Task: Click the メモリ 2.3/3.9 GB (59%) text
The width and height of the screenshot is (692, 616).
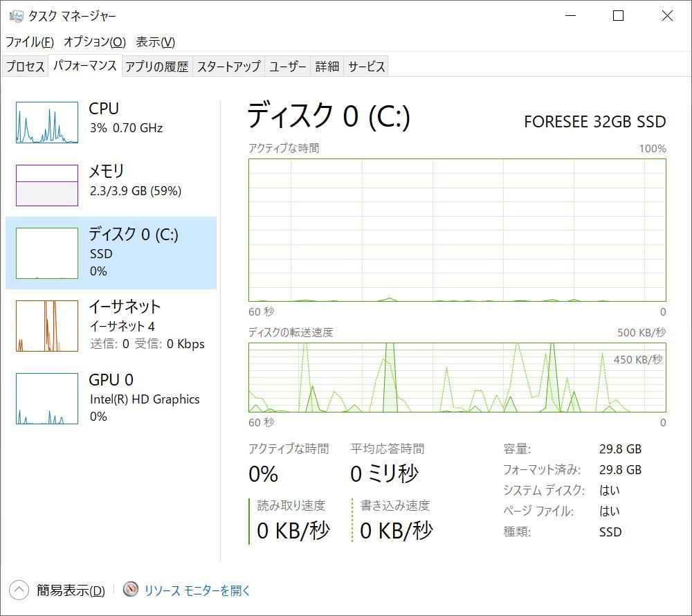Action: click(136, 190)
